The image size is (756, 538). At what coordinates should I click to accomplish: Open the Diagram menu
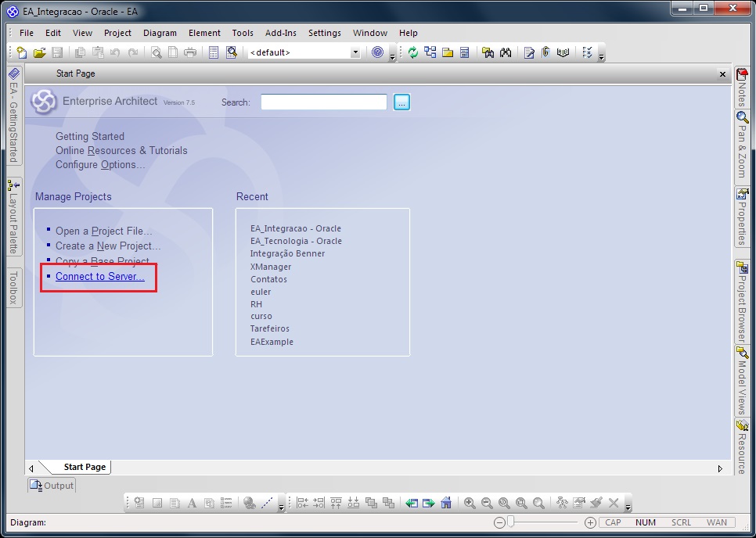(160, 33)
